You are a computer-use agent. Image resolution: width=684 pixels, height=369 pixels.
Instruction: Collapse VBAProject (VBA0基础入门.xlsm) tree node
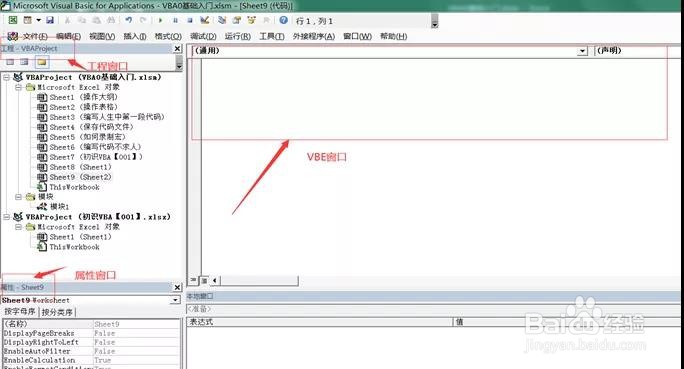click(x=7, y=77)
